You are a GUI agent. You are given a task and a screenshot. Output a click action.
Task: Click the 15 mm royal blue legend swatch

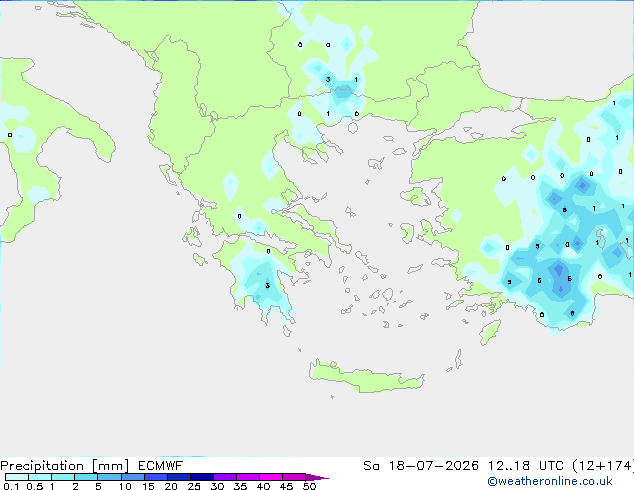point(156,477)
